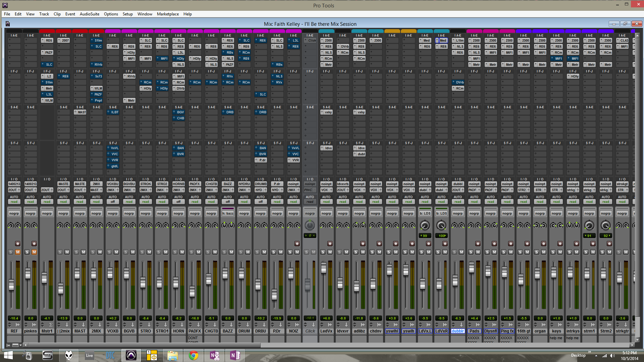Open the REF track group selector

click(x=14, y=214)
